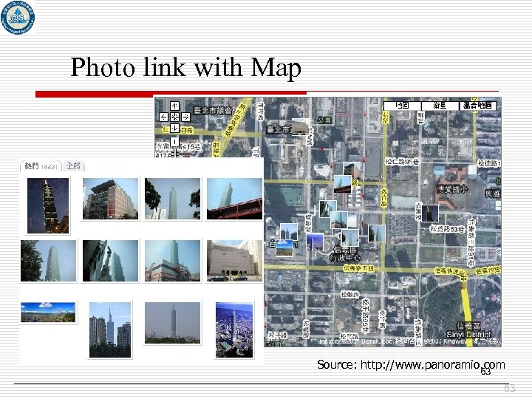Click the night tower photo marker near 松勇路53巷
Viewport: 532px width, 399px height.
[x=429, y=213]
